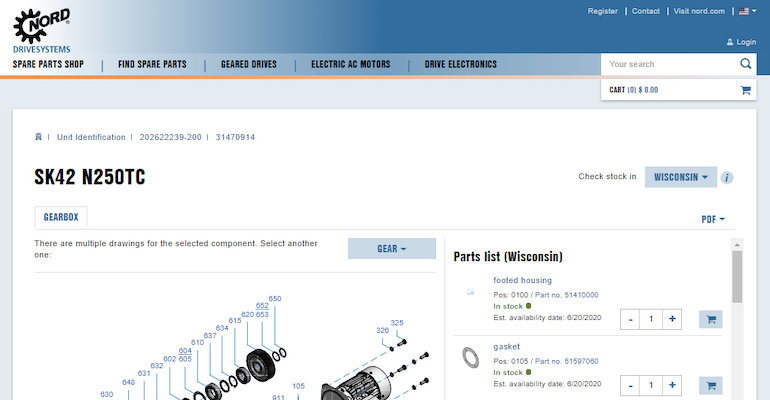Viewport: 770px width, 400px height.
Task: Click Unit Identification breadcrumb
Action: [91, 137]
